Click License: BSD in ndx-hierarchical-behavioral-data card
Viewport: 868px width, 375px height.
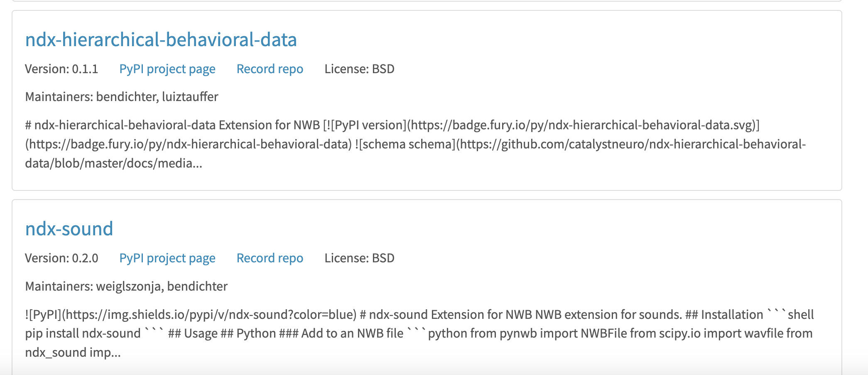pyautogui.click(x=359, y=69)
